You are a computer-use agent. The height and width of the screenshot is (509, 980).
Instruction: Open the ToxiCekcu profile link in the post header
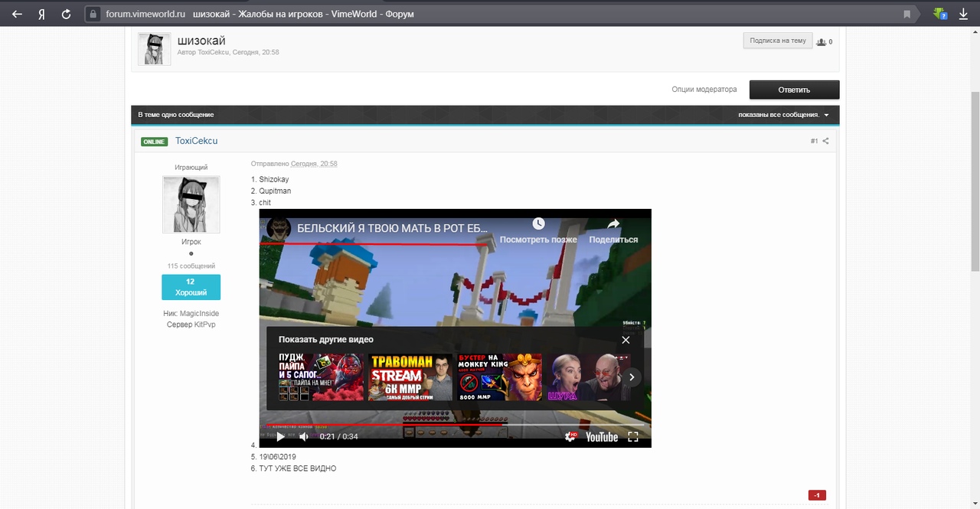coord(197,141)
